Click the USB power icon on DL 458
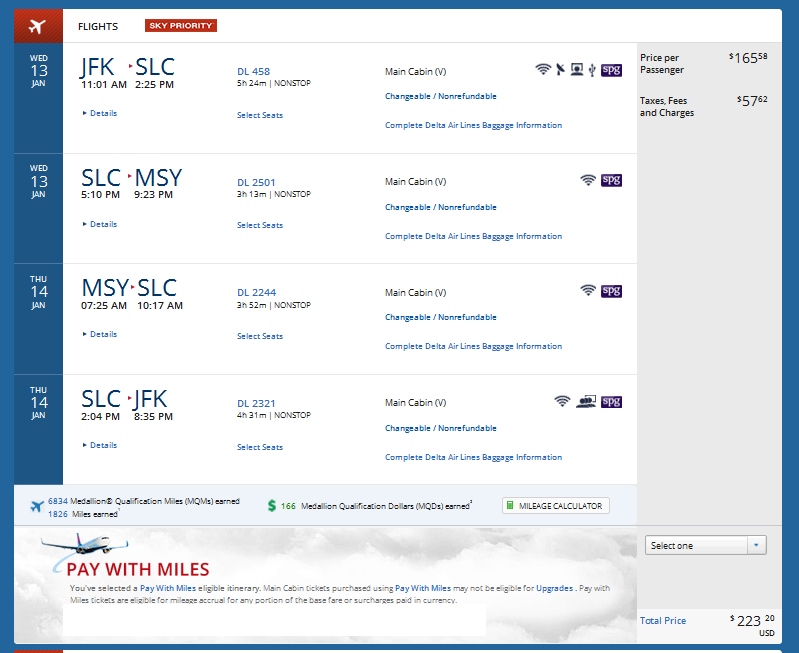This screenshot has height=653, width=799. click(592, 69)
